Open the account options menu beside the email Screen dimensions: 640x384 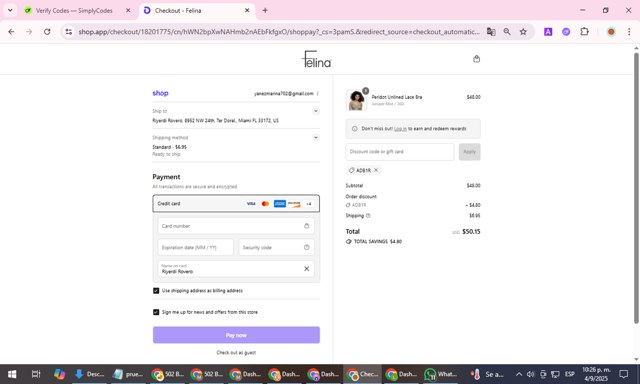pos(318,93)
